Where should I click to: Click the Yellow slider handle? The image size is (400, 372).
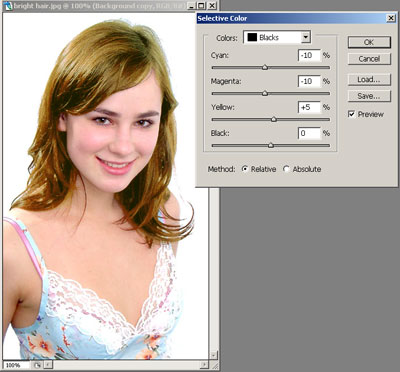[274, 119]
